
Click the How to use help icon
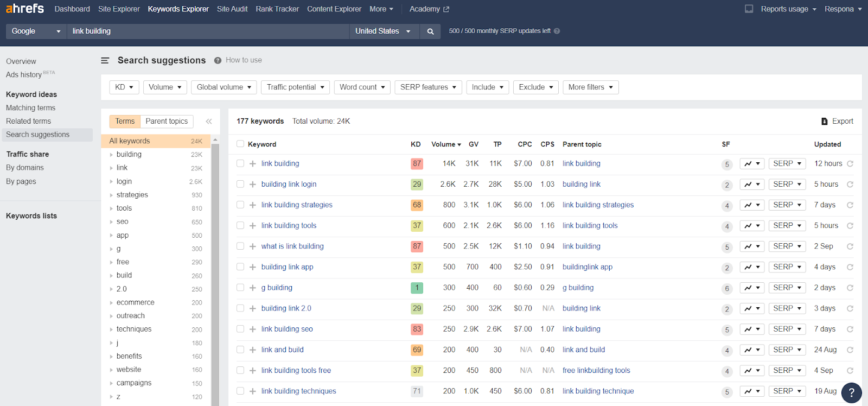(218, 60)
